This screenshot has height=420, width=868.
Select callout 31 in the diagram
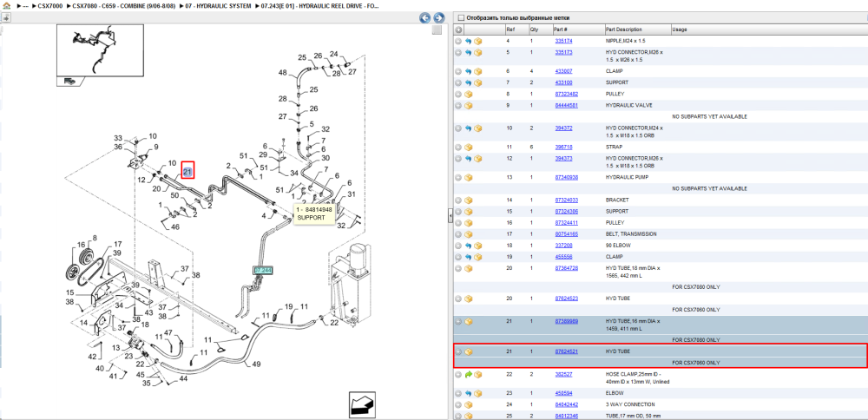[x=351, y=194]
